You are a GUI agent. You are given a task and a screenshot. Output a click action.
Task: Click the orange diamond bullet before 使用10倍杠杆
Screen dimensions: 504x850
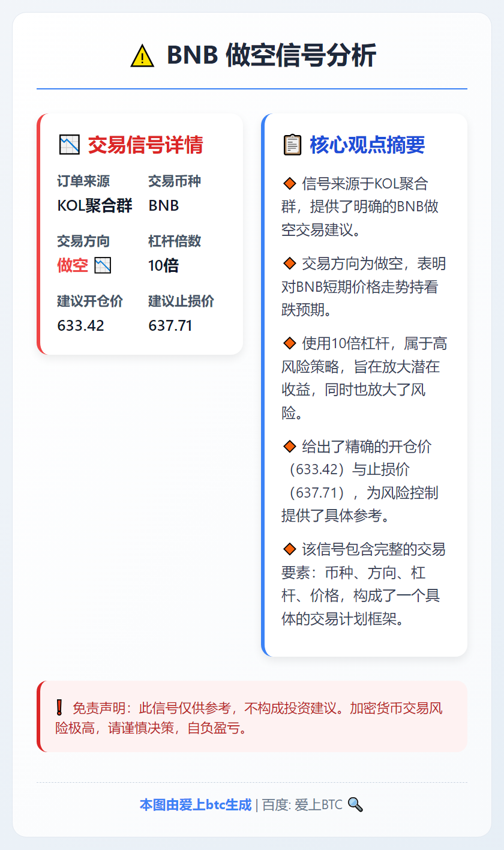pyautogui.click(x=289, y=343)
